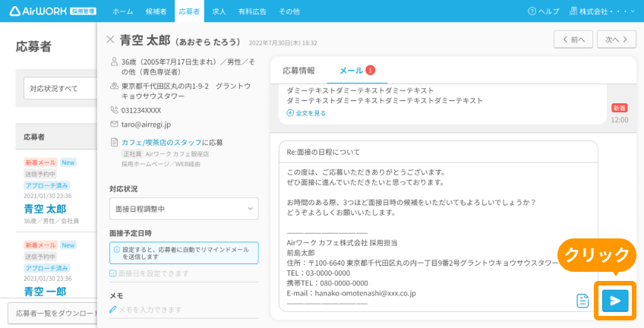The width and height of the screenshot is (644, 328).
Task: Open the email template document icon
Action: coord(582,301)
